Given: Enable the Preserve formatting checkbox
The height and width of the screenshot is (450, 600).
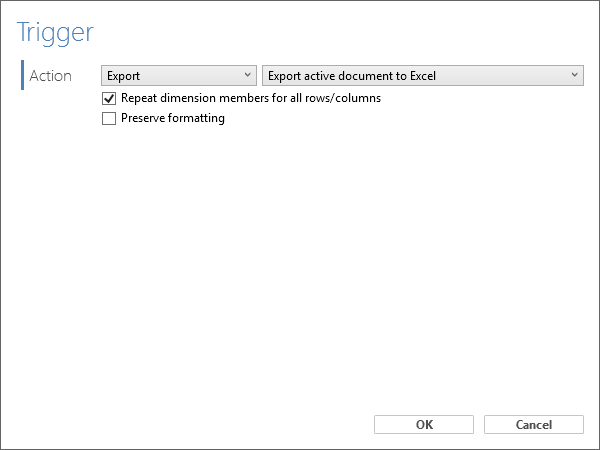Looking at the screenshot, I should tap(109, 118).
